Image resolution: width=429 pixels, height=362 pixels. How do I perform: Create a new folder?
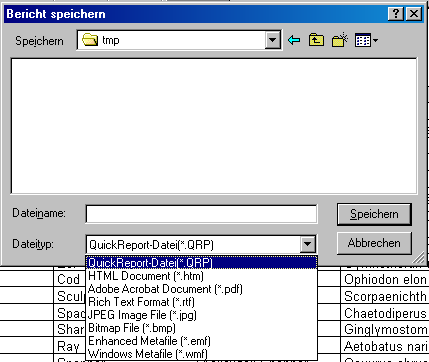tap(340, 40)
